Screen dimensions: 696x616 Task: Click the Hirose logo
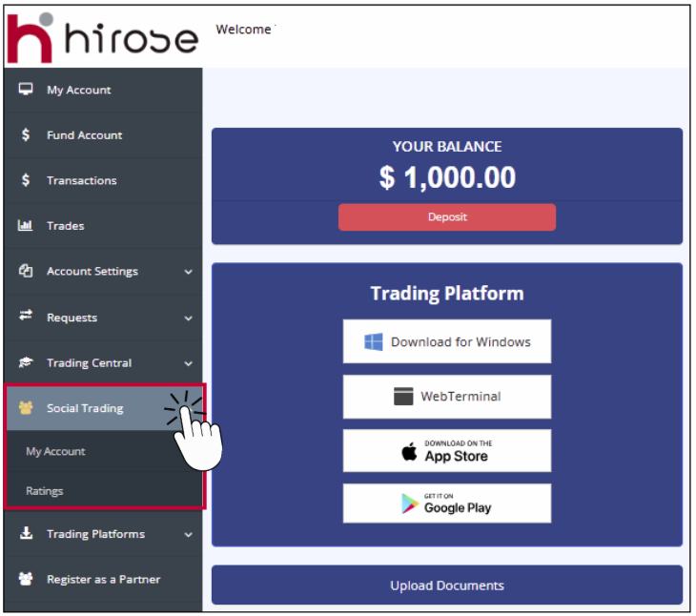(102, 36)
